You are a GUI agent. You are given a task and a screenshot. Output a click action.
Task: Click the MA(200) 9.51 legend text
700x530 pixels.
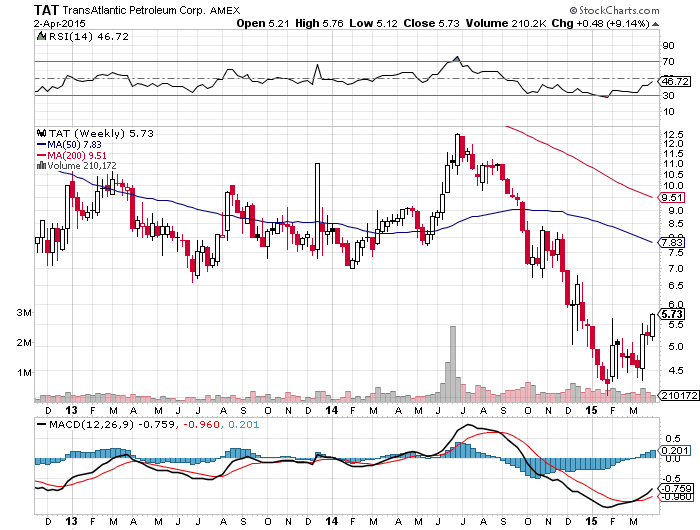77,155
